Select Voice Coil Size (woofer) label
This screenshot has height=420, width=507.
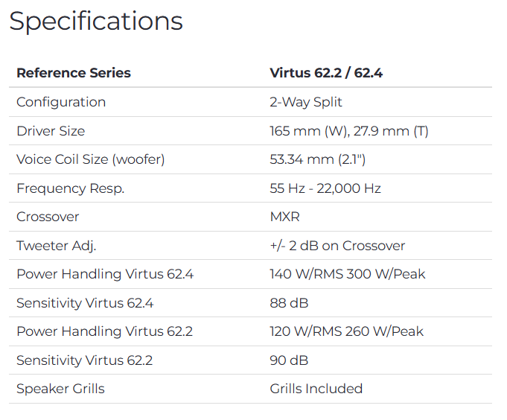(x=91, y=159)
